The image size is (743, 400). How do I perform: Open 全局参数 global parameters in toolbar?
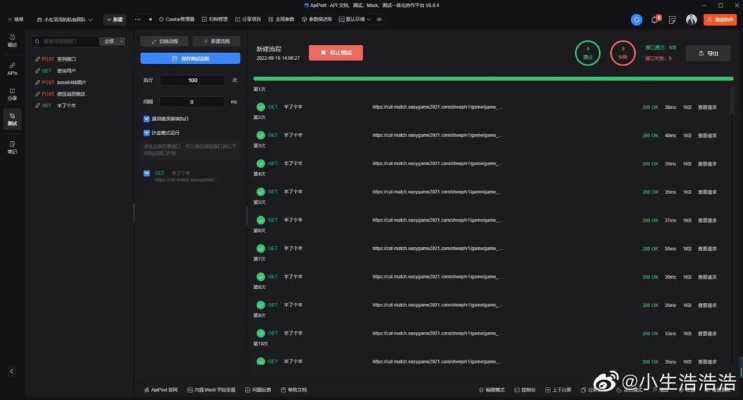click(x=281, y=19)
